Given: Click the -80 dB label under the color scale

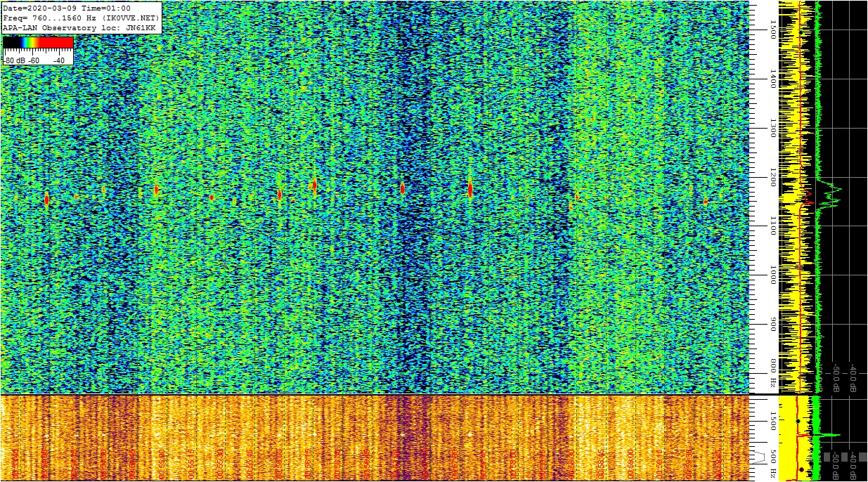Looking at the screenshot, I should coord(15,60).
